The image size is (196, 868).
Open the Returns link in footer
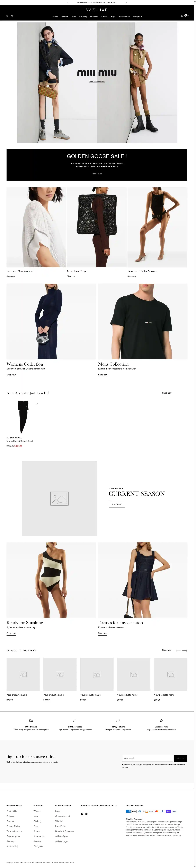[10, 821]
